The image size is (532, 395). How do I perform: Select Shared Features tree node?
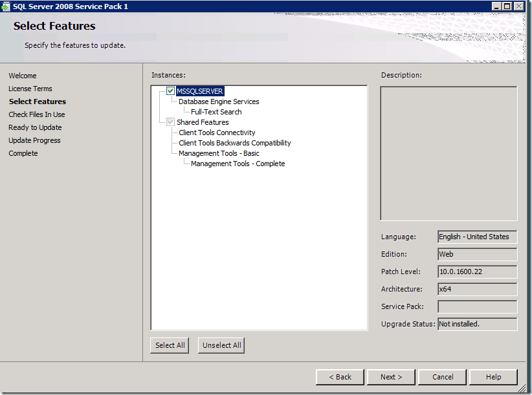(x=203, y=122)
